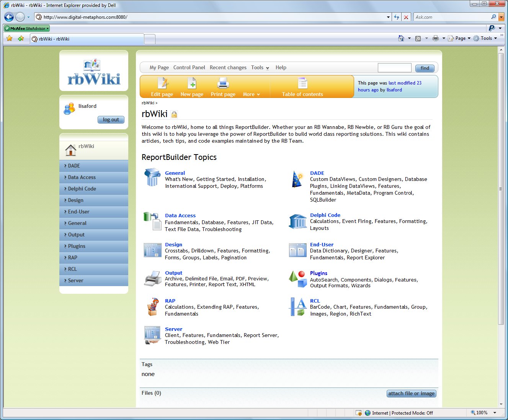Click the RCL topic icon
The height and width of the screenshot is (420, 508).
tap(298, 307)
